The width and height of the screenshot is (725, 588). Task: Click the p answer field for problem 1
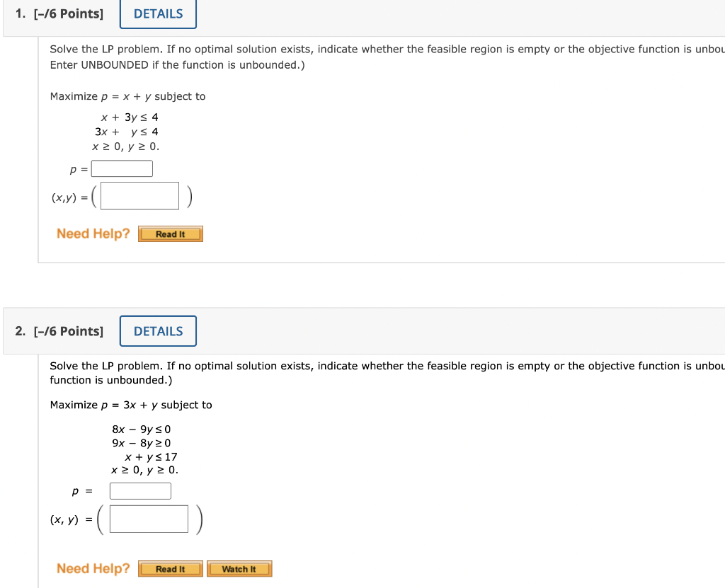coord(122,168)
